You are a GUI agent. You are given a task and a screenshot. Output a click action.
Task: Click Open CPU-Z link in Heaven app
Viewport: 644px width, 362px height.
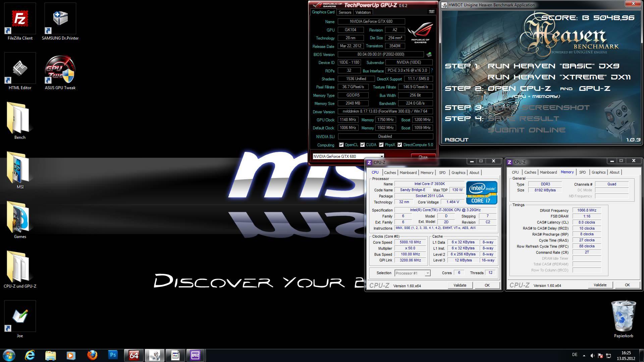[519, 88]
